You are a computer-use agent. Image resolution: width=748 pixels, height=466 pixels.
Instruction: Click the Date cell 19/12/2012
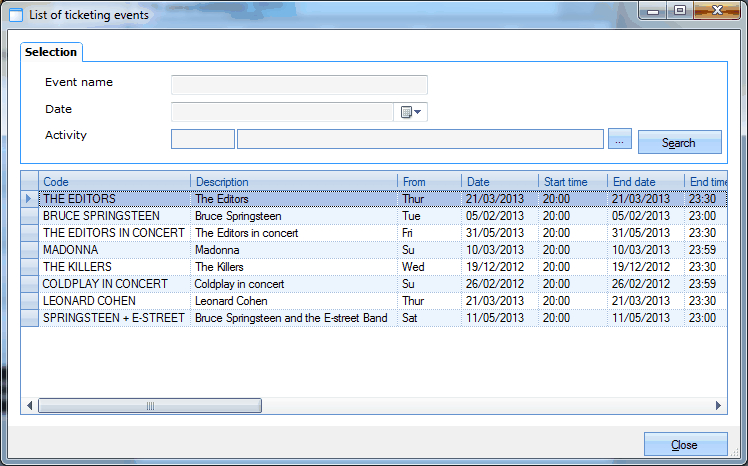tap(500, 267)
